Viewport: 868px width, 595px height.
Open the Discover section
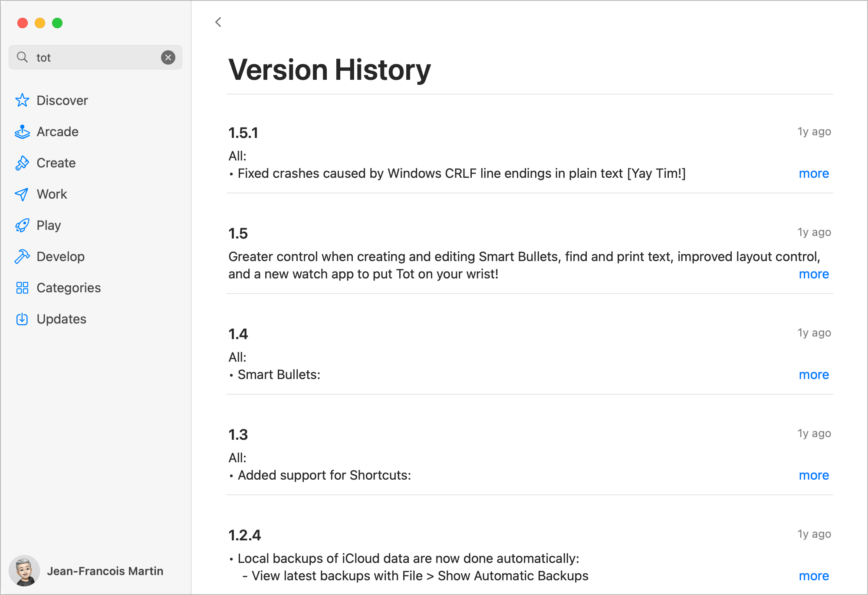pyautogui.click(x=62, y=100)
